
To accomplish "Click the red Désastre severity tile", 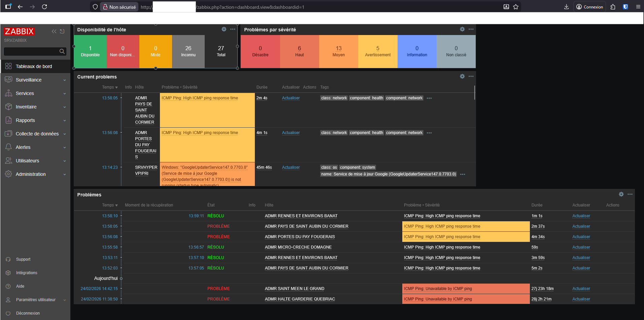I will pos(260,52).
